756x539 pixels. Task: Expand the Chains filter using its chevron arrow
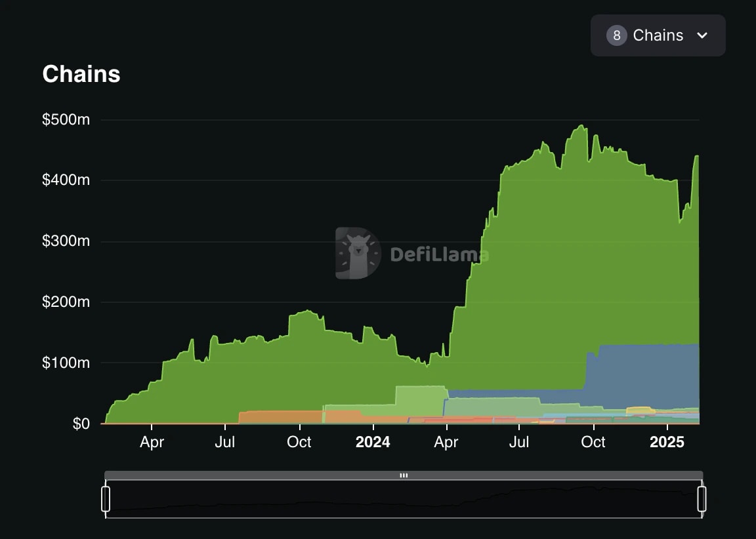tap(702, 36)
